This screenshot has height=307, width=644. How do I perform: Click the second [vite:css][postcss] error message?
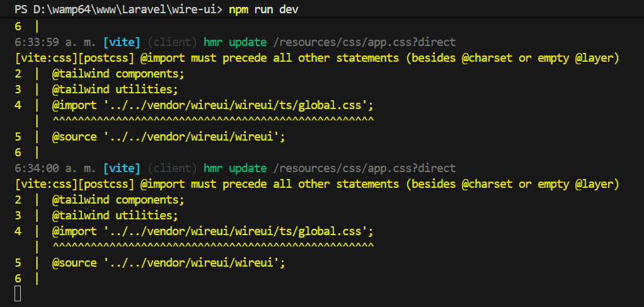(x=316, y=184)
